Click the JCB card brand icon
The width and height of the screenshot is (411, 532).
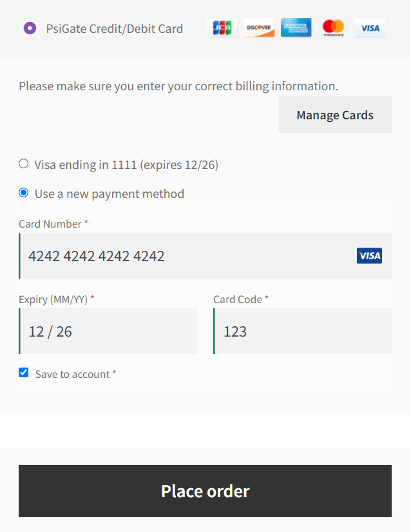point(222,28)
